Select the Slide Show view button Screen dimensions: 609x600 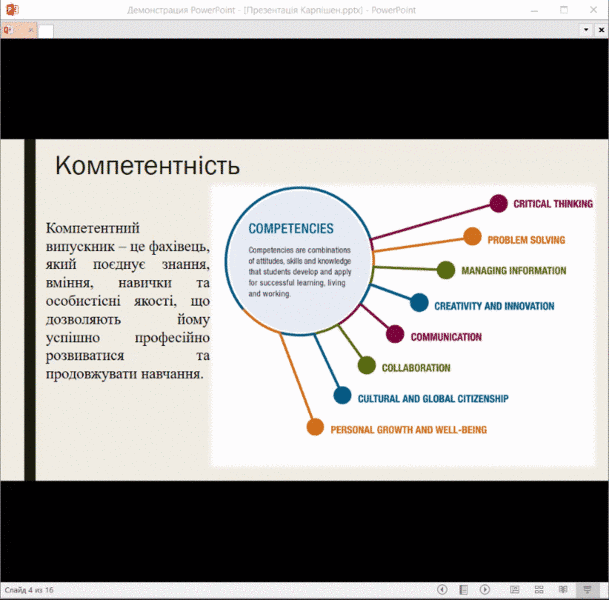[586, 590]
